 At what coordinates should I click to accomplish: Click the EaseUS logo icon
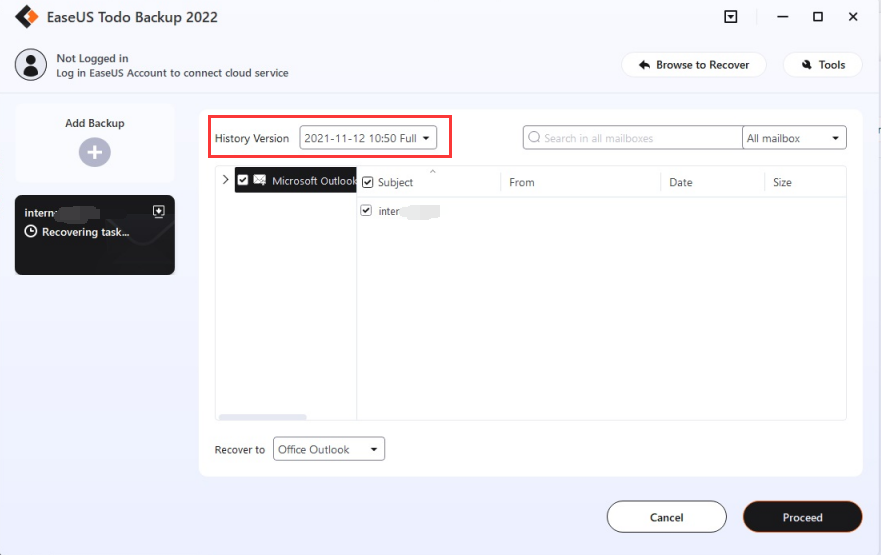[x=26, y=17]
